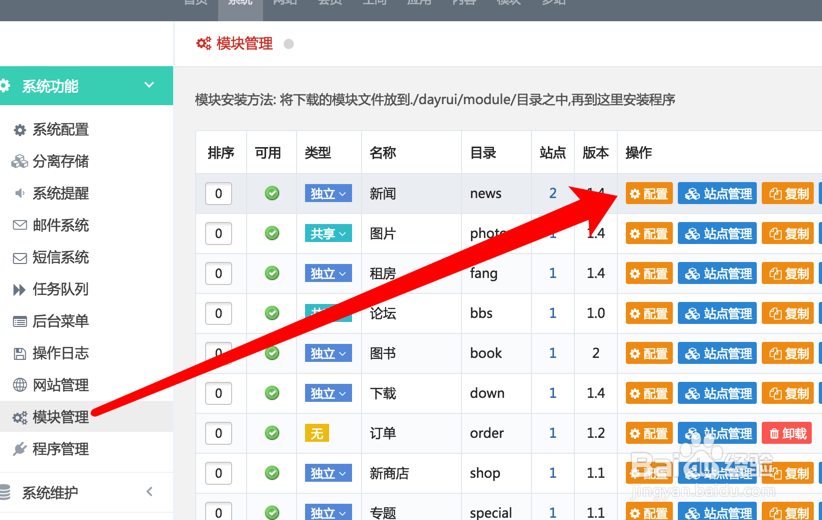Focus the sort order input for 图片
Image resolution: width=822 pixels, height=520 pixels.
(219, 233)
